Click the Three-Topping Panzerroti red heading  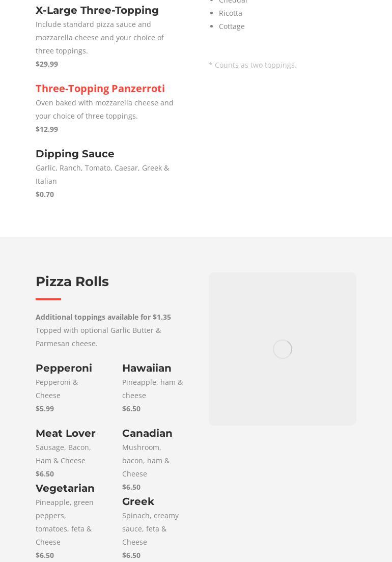(x=100, y=89)
